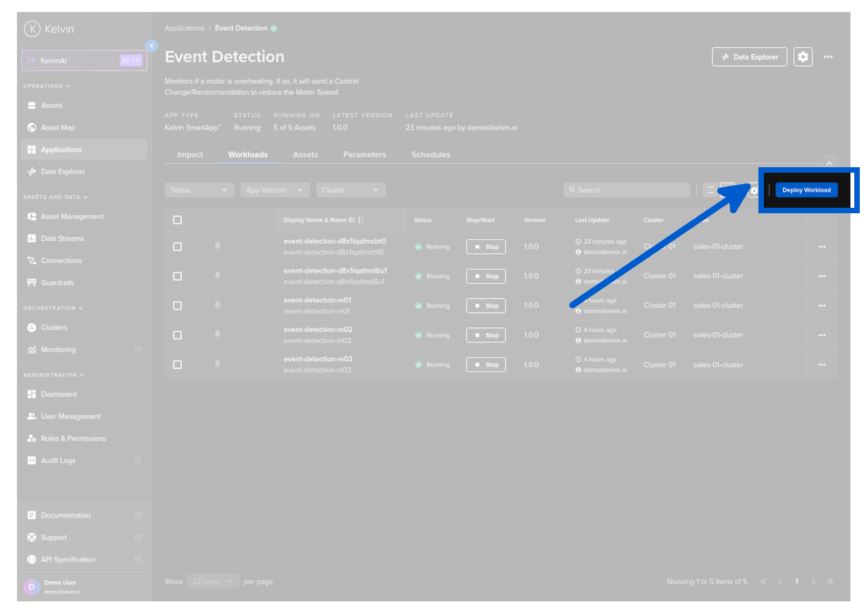Screen dimensions: 868x614
Task: Open the items per page dropdown
Action: 212,582
